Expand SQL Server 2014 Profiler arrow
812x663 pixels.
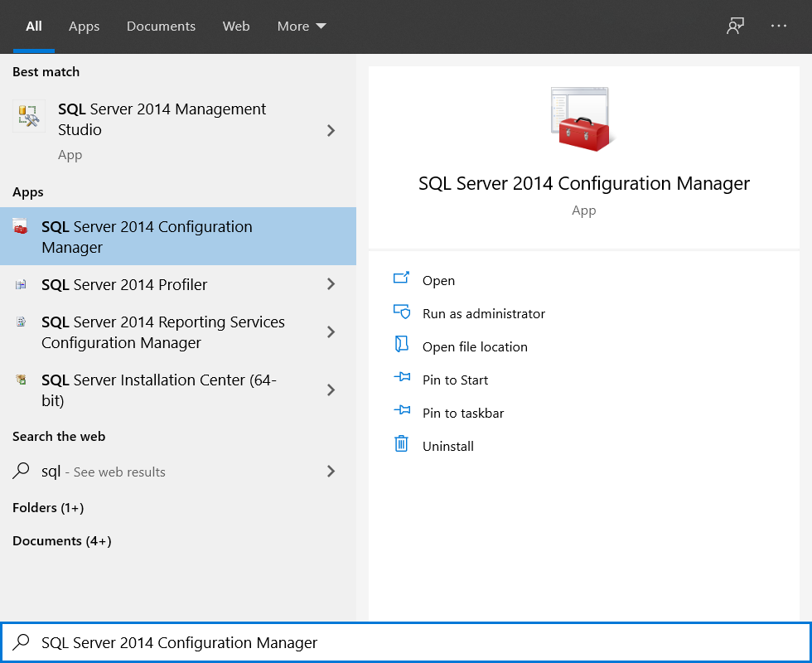(x=331, y=284)
